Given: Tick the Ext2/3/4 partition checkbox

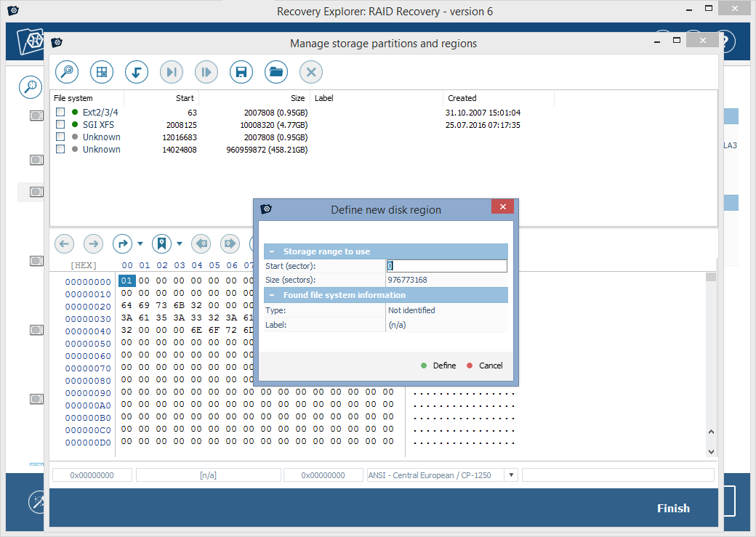Looking at the screenshot, I should click(60, 112).
